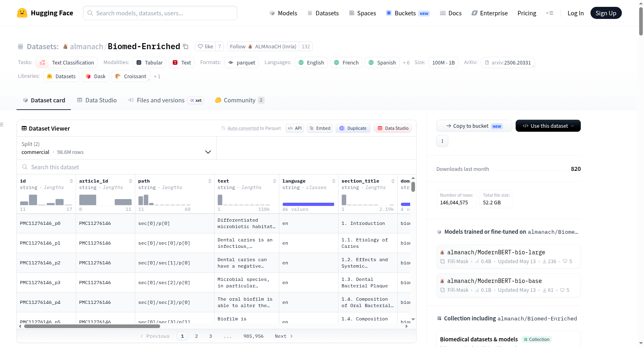The image size is (644, 347).
Task: Open Spaces in top navigation
Action: coord(363,13)
